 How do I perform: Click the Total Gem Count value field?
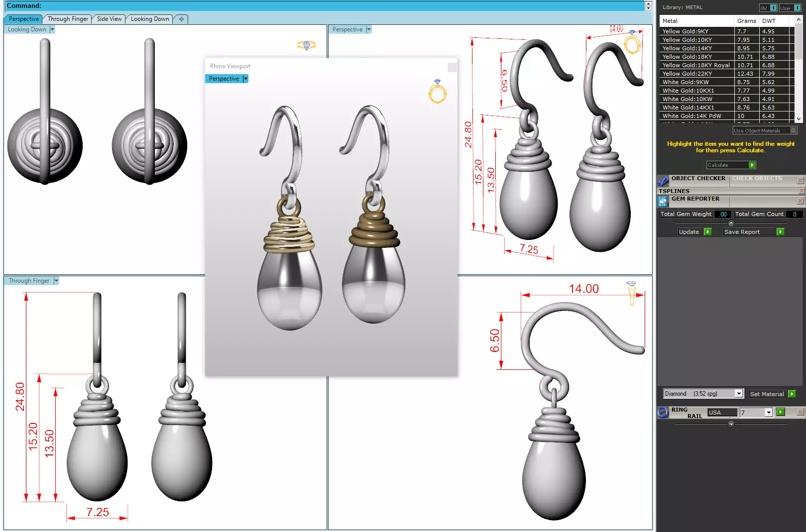795,214
